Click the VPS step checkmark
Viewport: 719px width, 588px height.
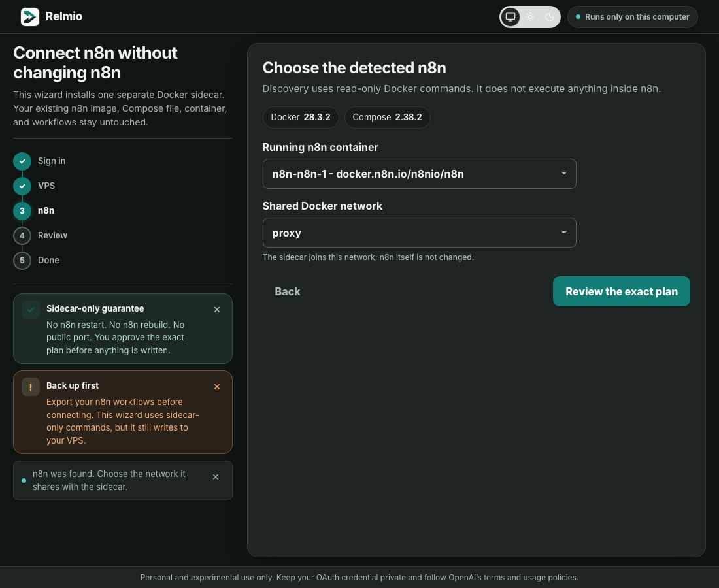click(22, 186)
